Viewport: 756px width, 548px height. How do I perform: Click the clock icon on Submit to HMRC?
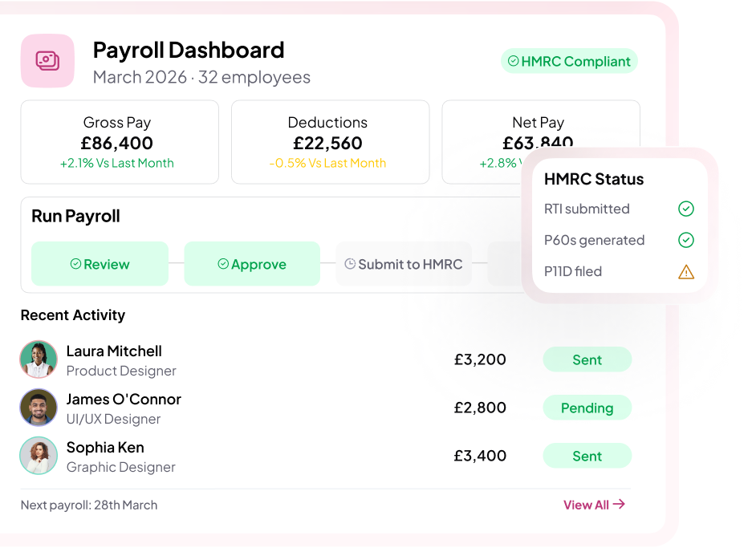(x=350, y=264)
